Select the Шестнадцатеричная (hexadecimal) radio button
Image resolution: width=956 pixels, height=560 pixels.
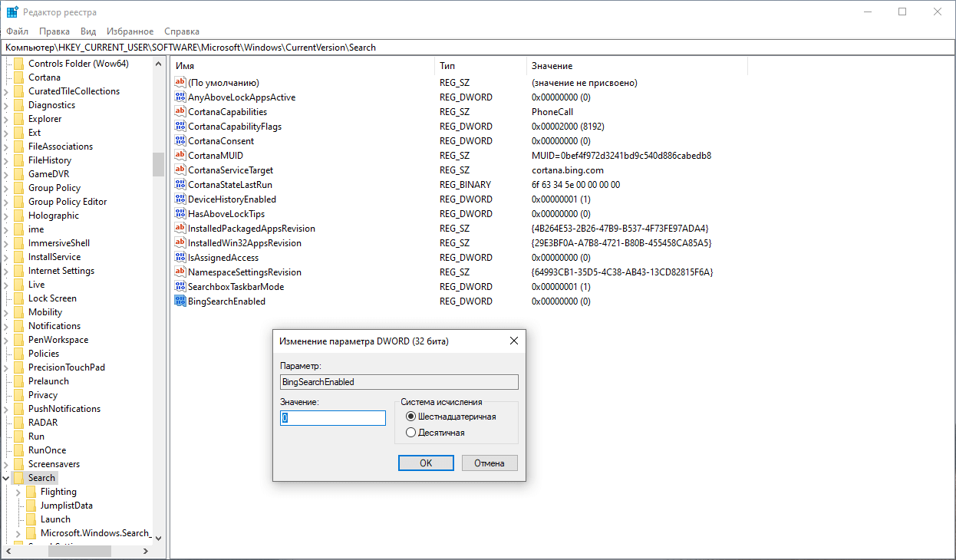click(x=410, y=417)
